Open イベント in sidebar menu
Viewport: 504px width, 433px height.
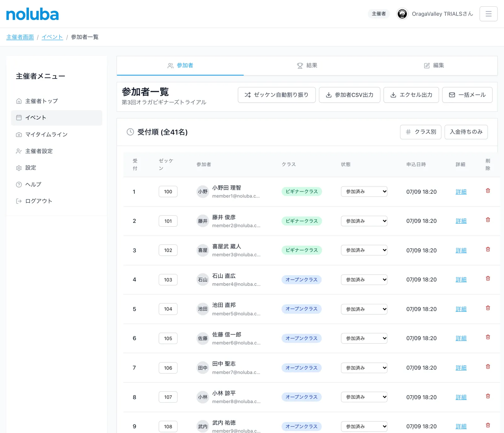click(x=57, y=118)
